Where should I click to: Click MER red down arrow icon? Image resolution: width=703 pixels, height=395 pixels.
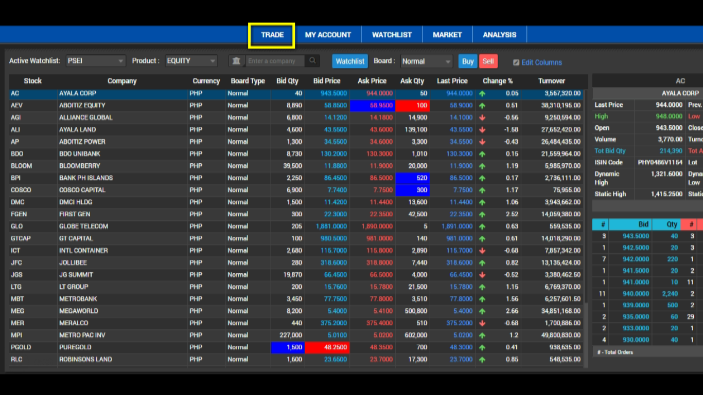pyautogui.click(x=482, y=323)
